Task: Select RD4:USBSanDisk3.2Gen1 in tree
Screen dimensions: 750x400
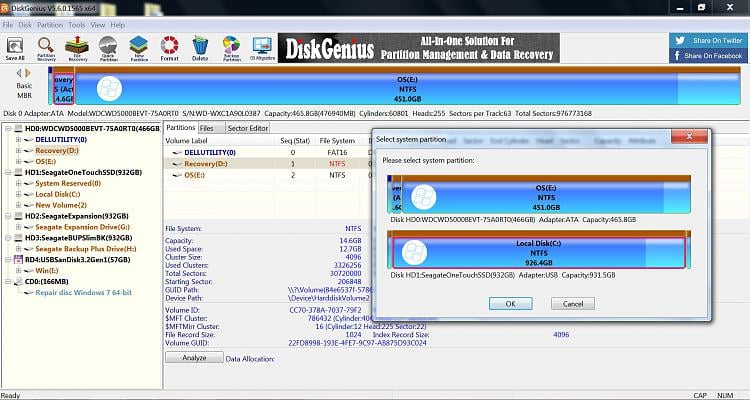Action: 77,260
